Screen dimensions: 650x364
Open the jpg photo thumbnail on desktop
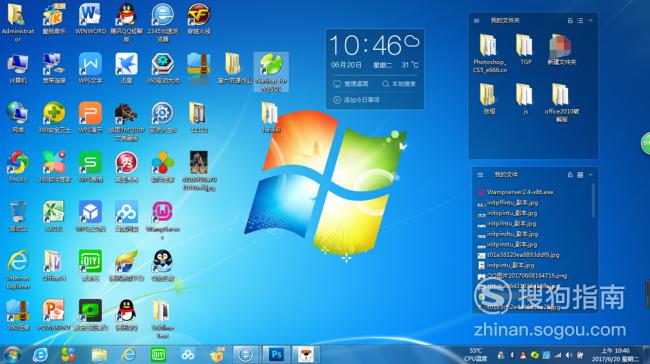[x=199, y=170]
